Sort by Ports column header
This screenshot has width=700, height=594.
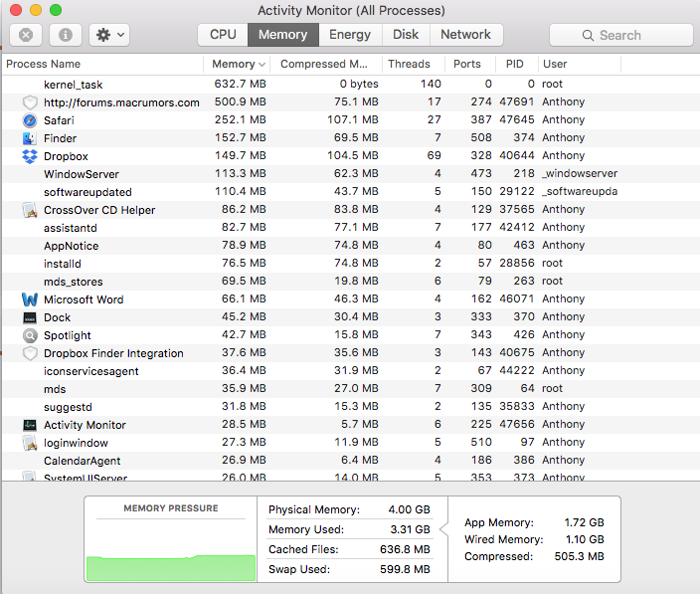(x=470, y=64)
